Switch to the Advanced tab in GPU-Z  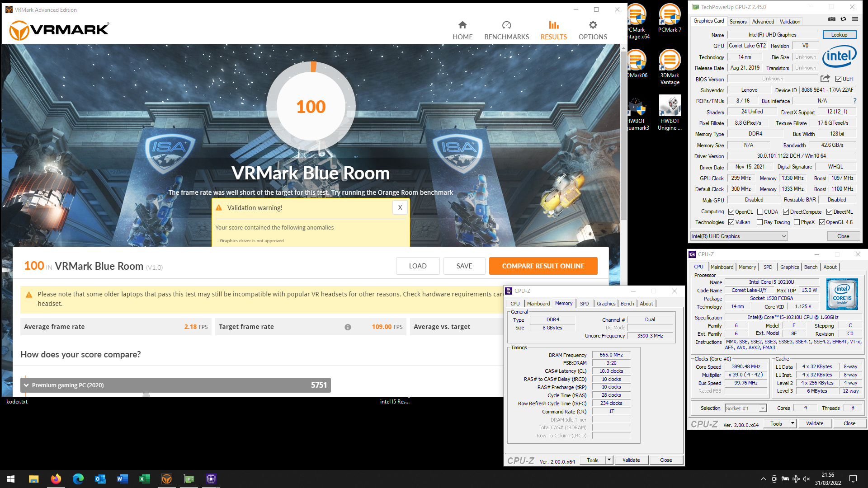763,21
